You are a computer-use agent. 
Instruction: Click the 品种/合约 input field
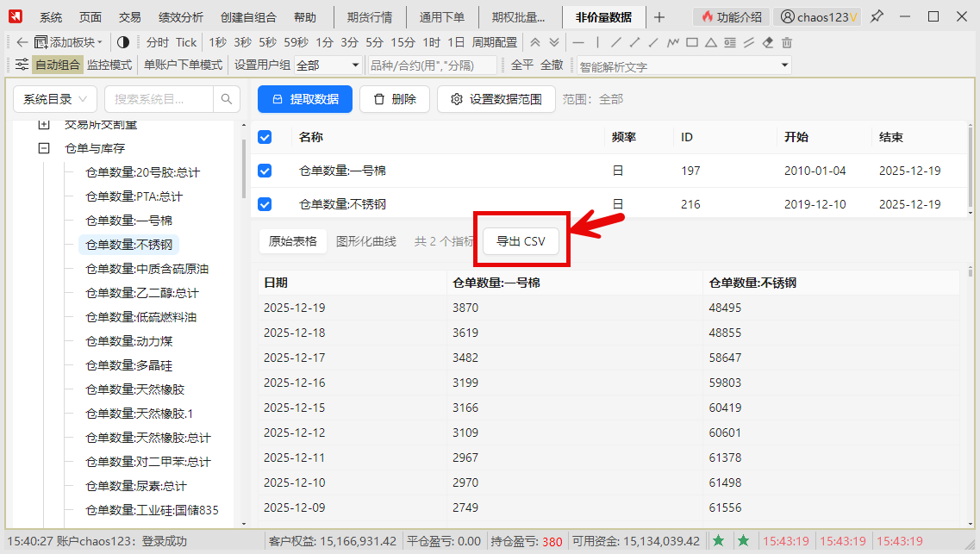click(432, 65)
